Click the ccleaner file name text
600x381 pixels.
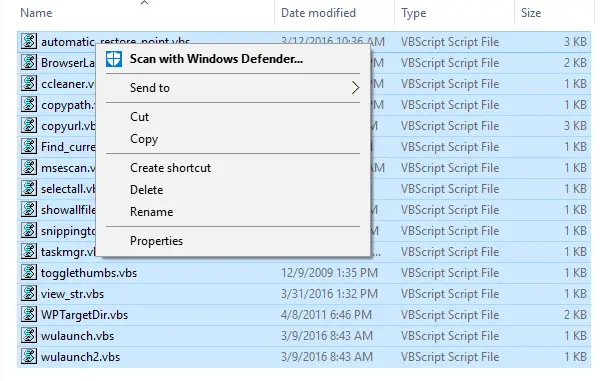68,84
